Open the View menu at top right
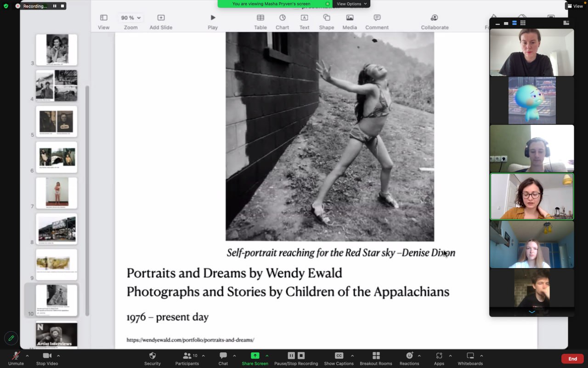This screenshot has width=588, height=368. tap(575, 6)
